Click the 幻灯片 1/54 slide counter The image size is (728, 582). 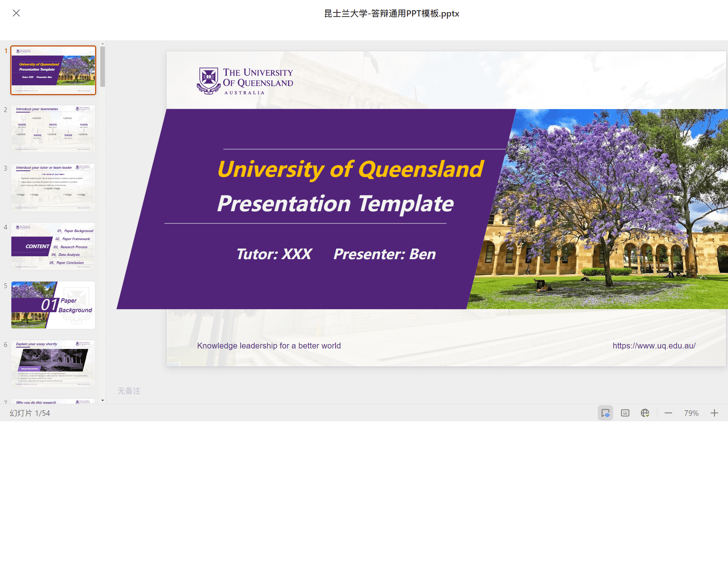pyautogui.click(x=30, y=413)
